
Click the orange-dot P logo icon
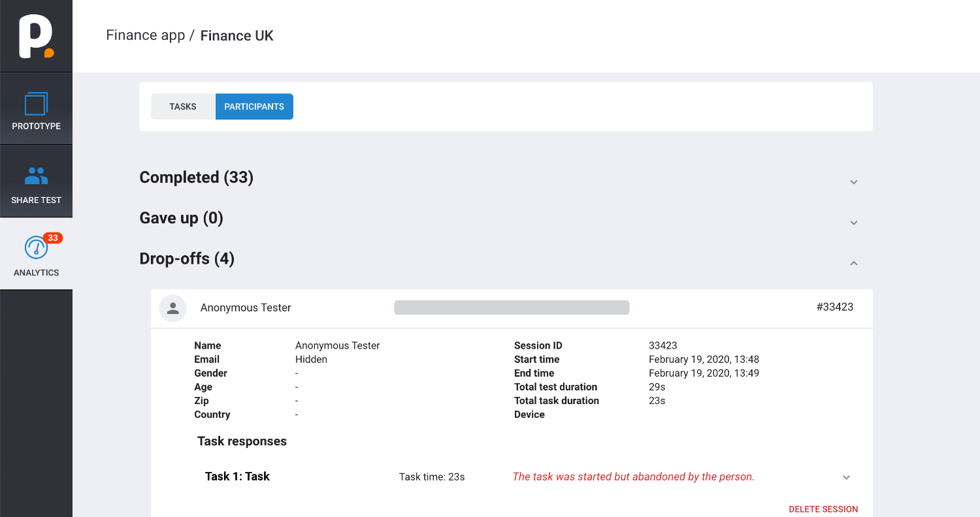click(36, 36)
